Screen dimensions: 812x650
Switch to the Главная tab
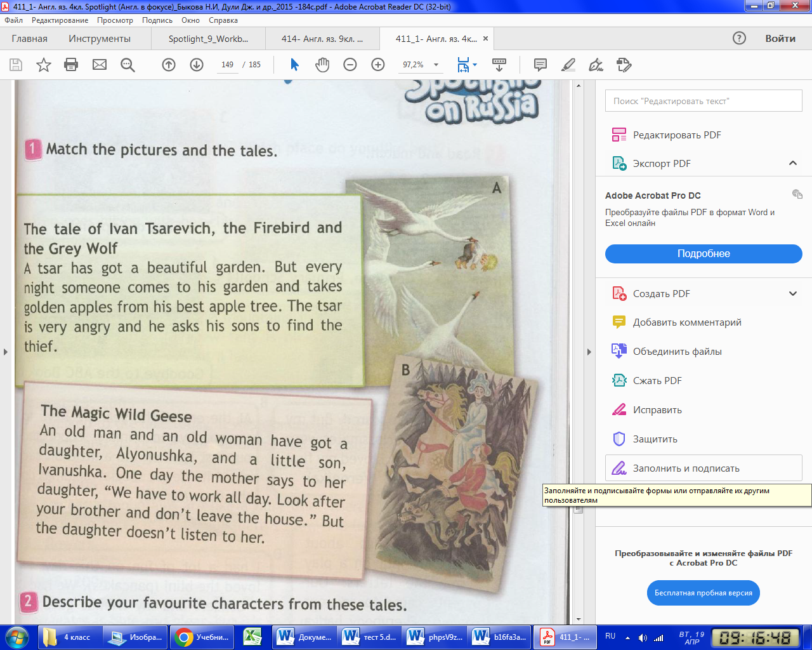29,39
